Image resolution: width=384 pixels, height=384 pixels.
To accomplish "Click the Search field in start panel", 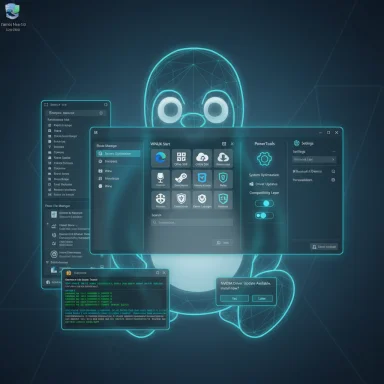I will [x=192, y=222].
